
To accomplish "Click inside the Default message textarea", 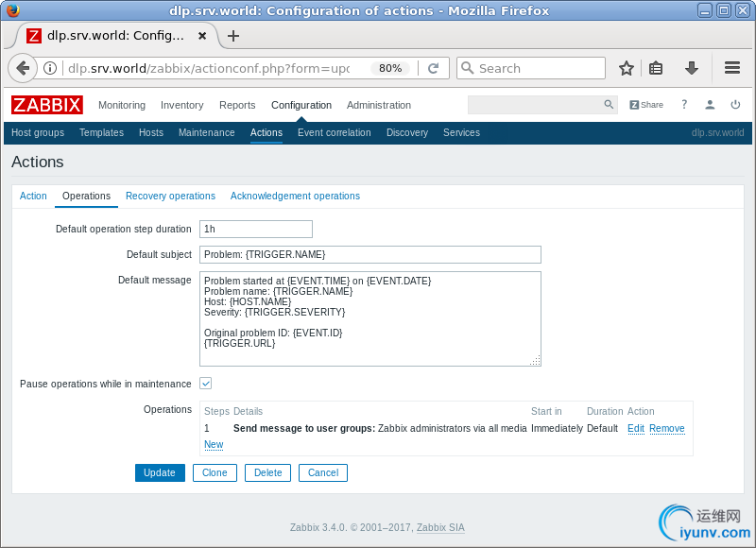I will pyautogui.click(x=370, y=318).
